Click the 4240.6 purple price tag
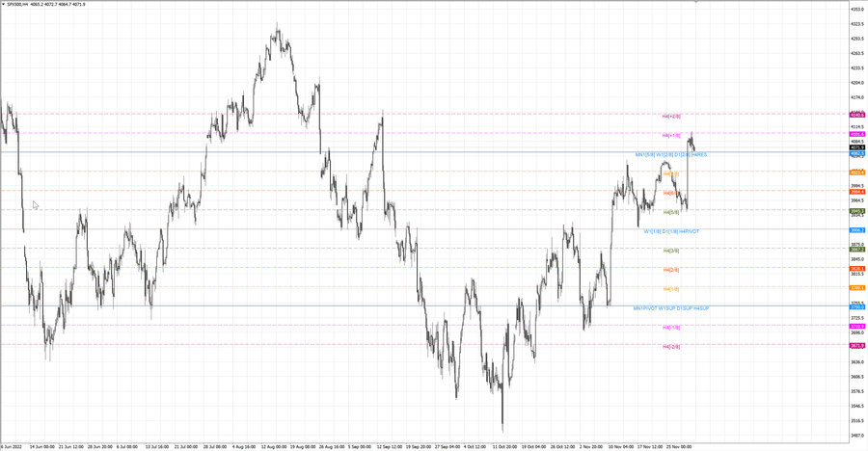Screen dimensions: 868x451 pos(857,115)
